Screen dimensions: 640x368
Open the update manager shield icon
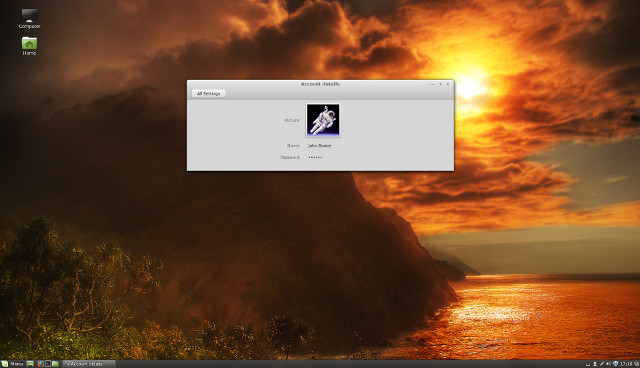point(616,364)
